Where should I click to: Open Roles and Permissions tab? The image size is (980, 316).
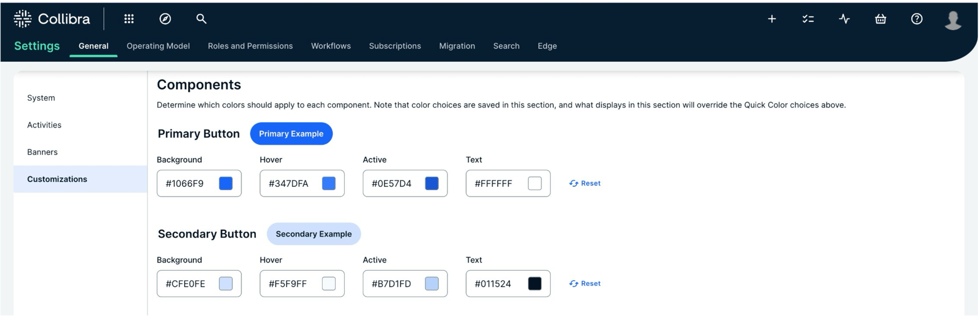coord(250,46)
